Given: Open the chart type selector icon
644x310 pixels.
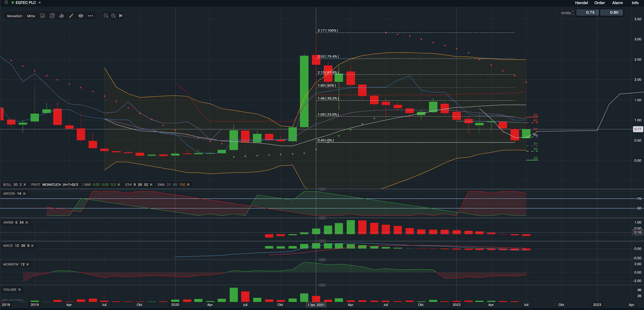Looking at the screenshot, I should [42, 16].
